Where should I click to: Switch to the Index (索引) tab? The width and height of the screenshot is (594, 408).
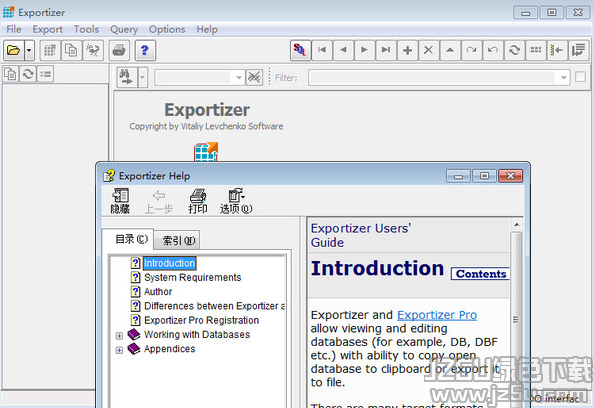point(178,240)
